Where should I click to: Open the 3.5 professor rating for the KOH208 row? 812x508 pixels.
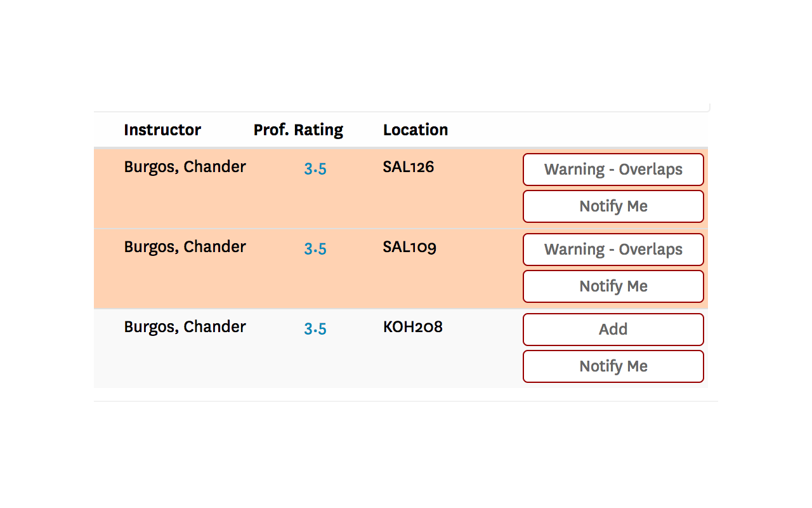(315, 329)
